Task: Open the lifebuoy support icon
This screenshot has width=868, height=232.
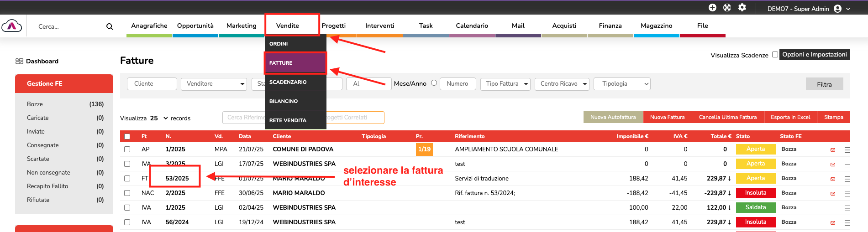Action: click(727, 8)
